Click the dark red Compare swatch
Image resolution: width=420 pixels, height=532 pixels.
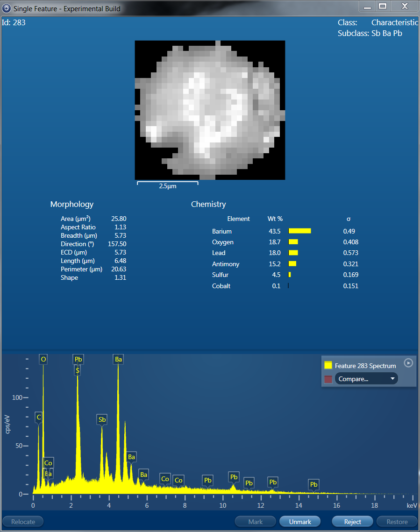328,379
